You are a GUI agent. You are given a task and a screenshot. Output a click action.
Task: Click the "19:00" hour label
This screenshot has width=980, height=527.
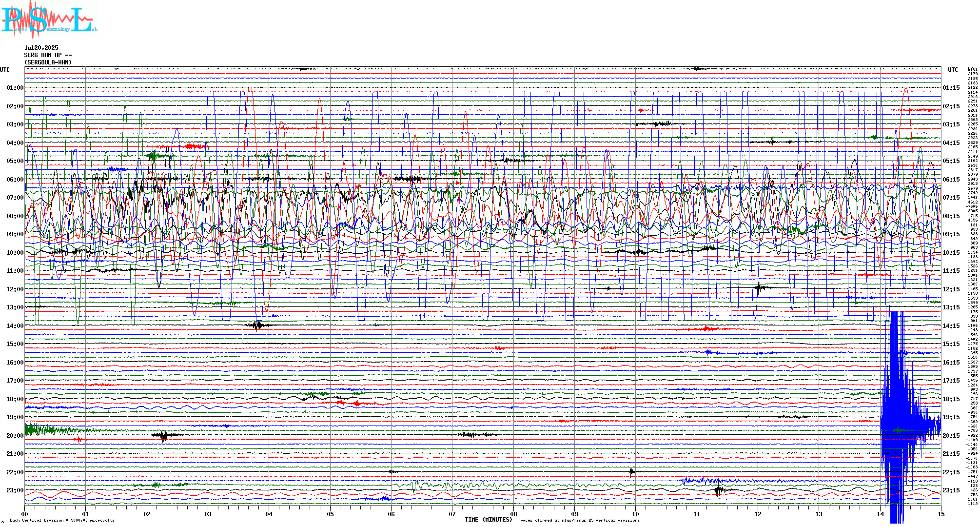15,417
